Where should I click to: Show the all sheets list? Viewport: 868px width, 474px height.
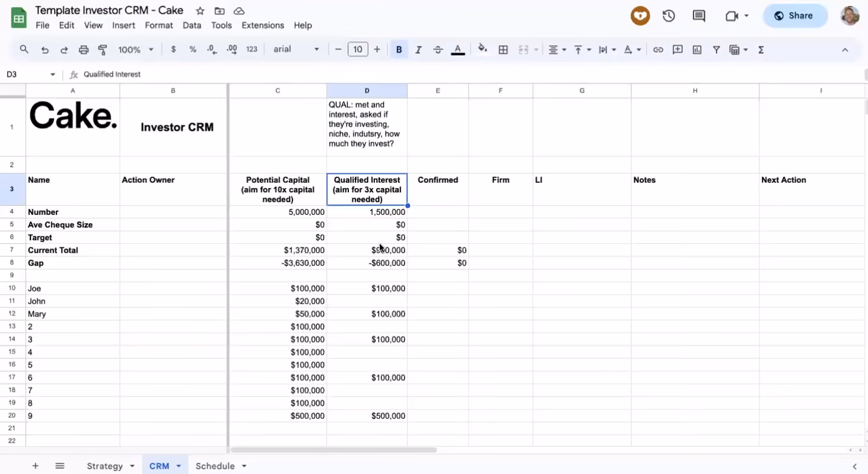59,466
